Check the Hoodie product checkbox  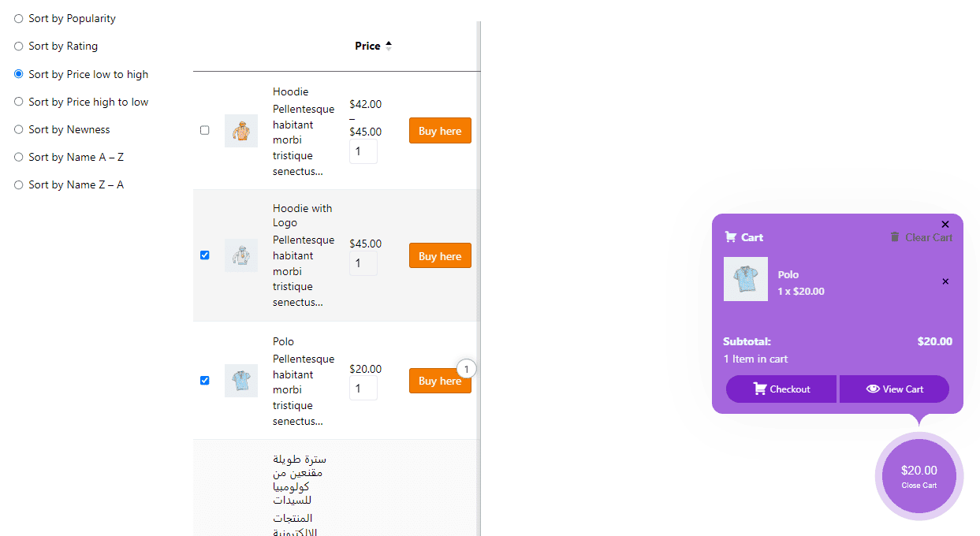(204, 130)
